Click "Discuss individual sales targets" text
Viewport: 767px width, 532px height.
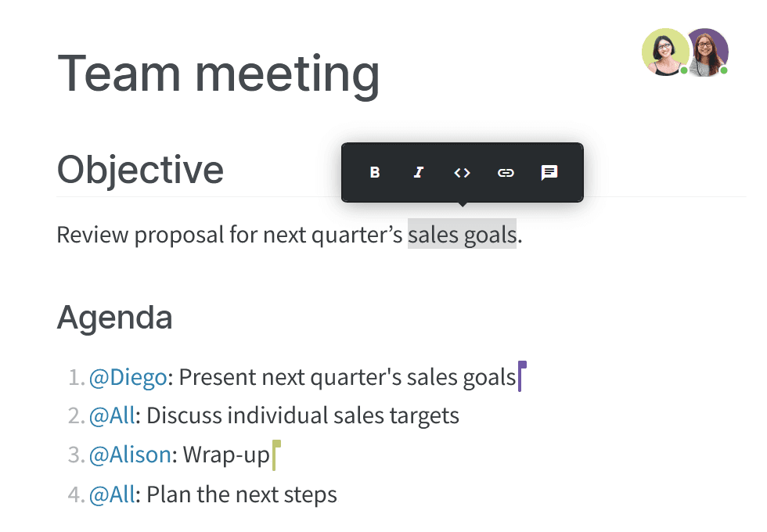[302, 415]
